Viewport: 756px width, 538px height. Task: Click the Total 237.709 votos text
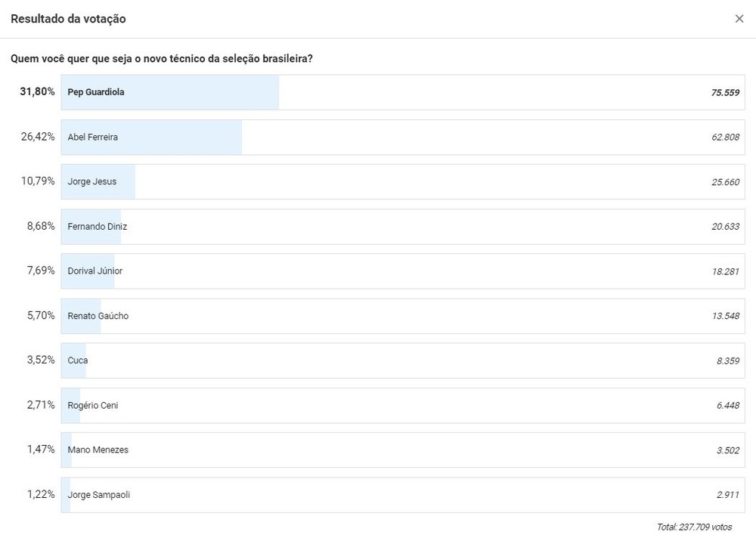tap(694, 527)
